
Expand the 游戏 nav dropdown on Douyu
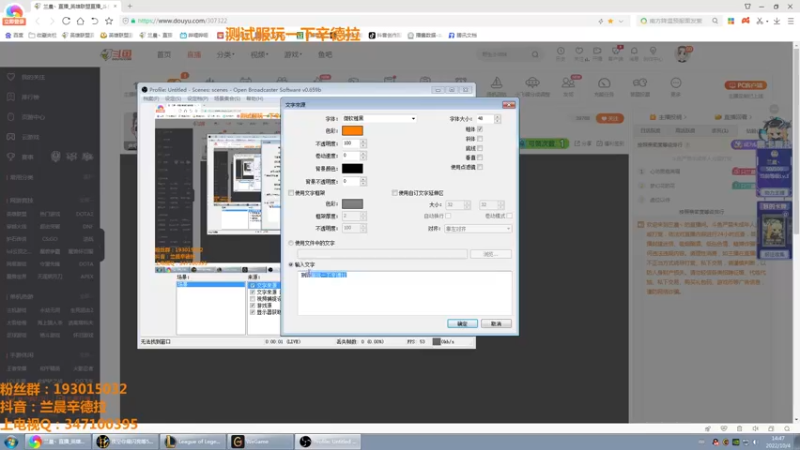(293, 54)
